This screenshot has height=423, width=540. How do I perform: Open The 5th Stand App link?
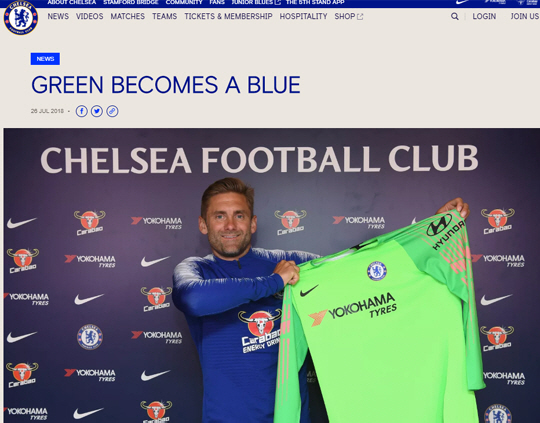click(315, 2)
